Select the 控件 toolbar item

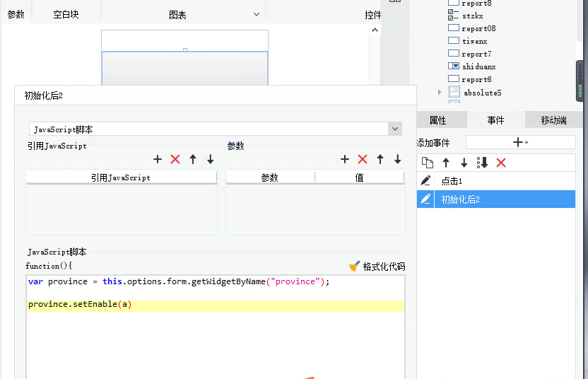pyautogui.click(x=372, y=15)
